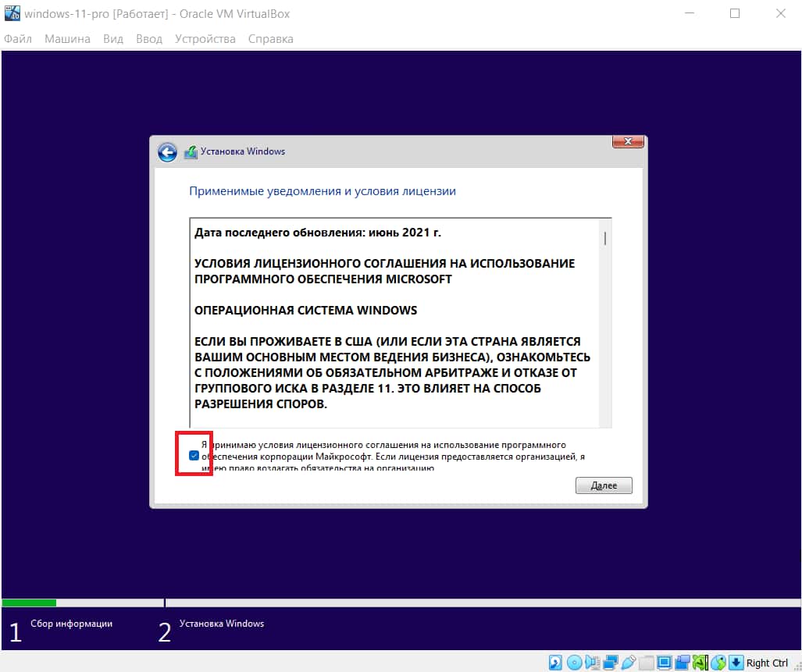This screenshot has width=802, height=672.
Task: Close the Установка Windows dialog with red X
Action: [628, 141]
